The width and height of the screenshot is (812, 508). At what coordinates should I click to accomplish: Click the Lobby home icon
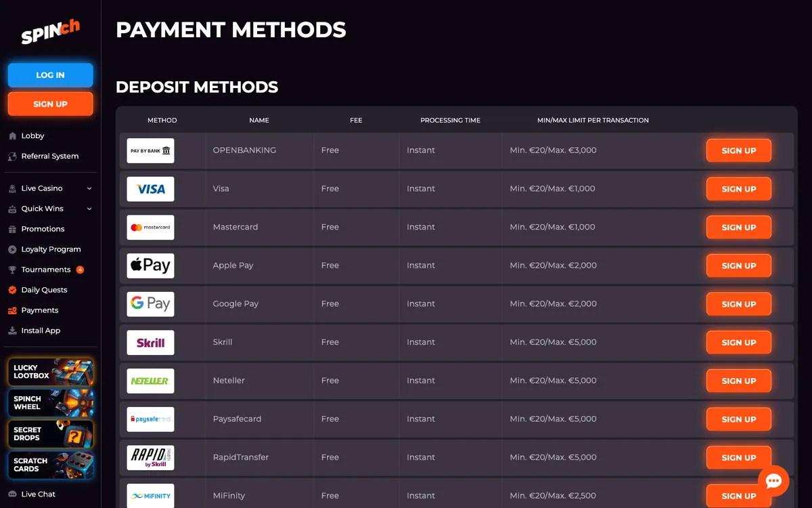tap(12, 136)
